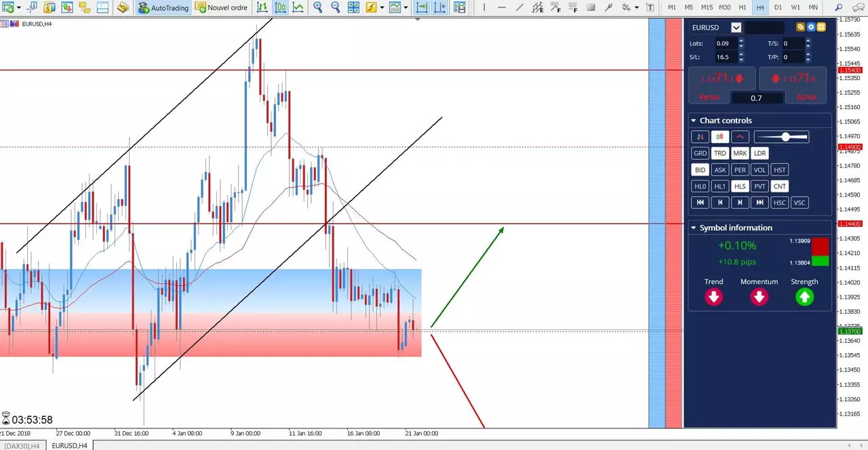Select the Fibonacci retracement tool

(555, 7)
